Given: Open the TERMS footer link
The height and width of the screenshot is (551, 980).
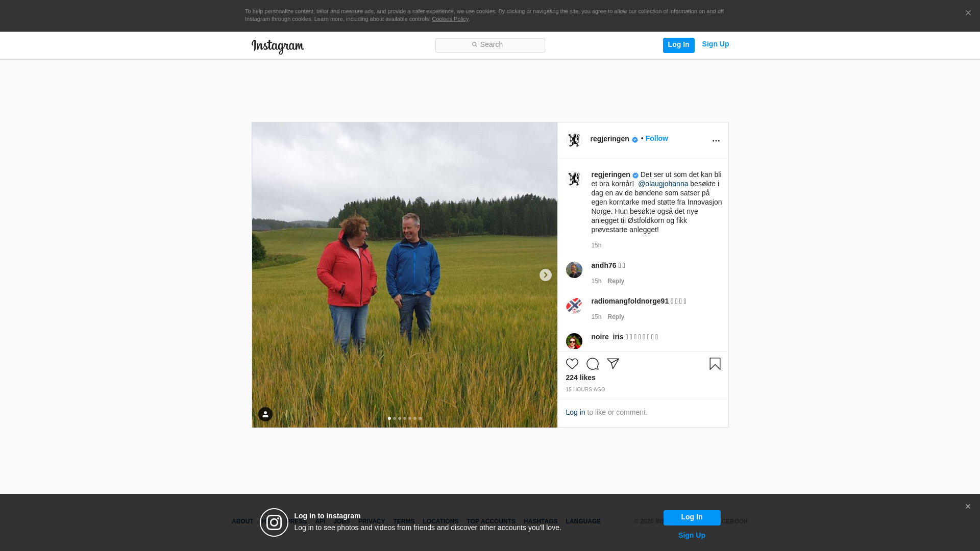Looking at the screenshot, I should [404, 521].
